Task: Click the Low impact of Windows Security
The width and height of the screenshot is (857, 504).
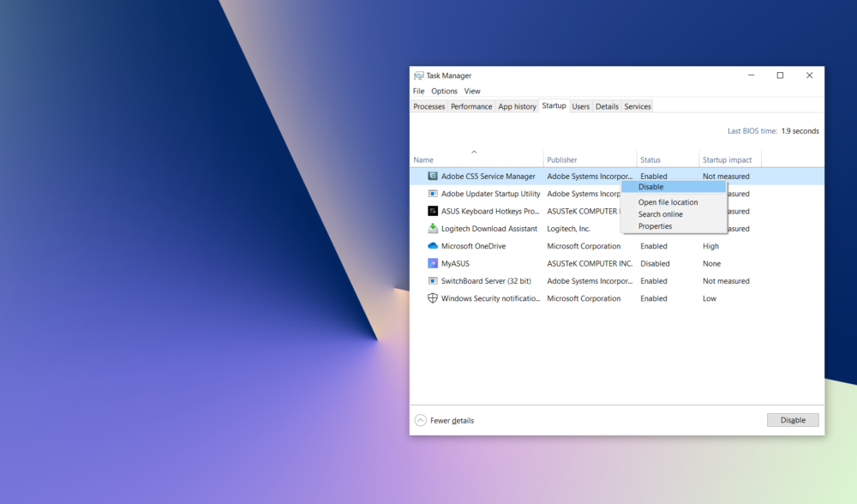Action: point(710,298)
